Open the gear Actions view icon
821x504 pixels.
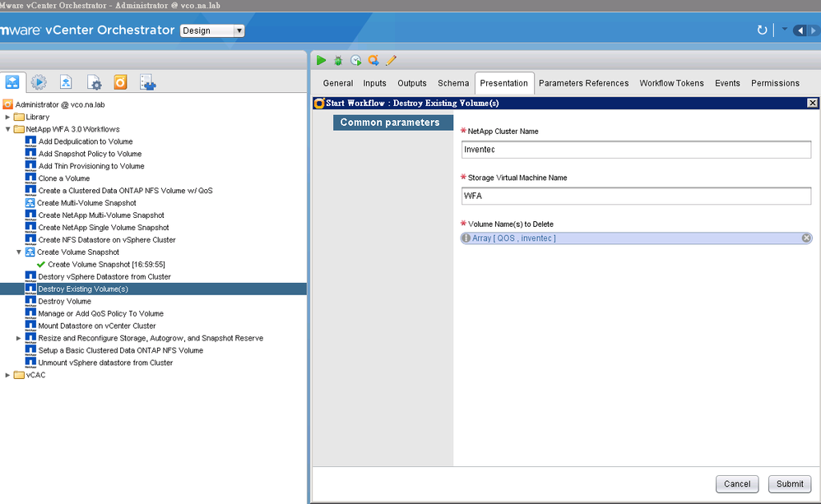(95, 82)
